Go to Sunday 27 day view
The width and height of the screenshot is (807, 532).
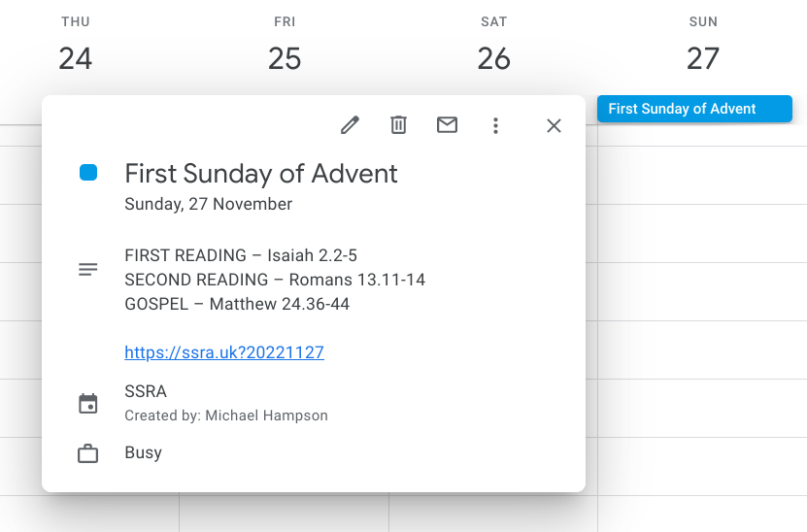coord(703,57)
